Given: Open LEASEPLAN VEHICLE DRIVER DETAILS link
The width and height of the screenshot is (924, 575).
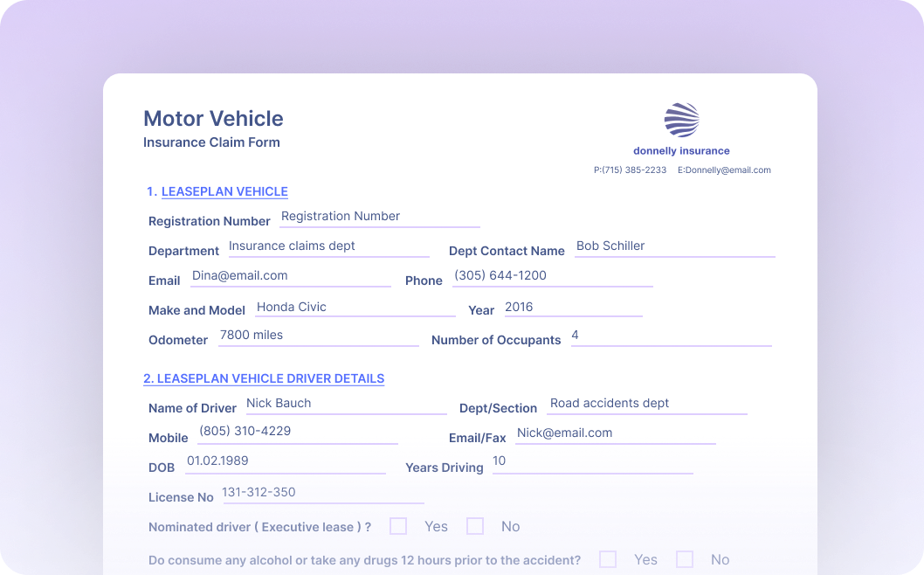Looking at the screenshot, I should (264, 378).
